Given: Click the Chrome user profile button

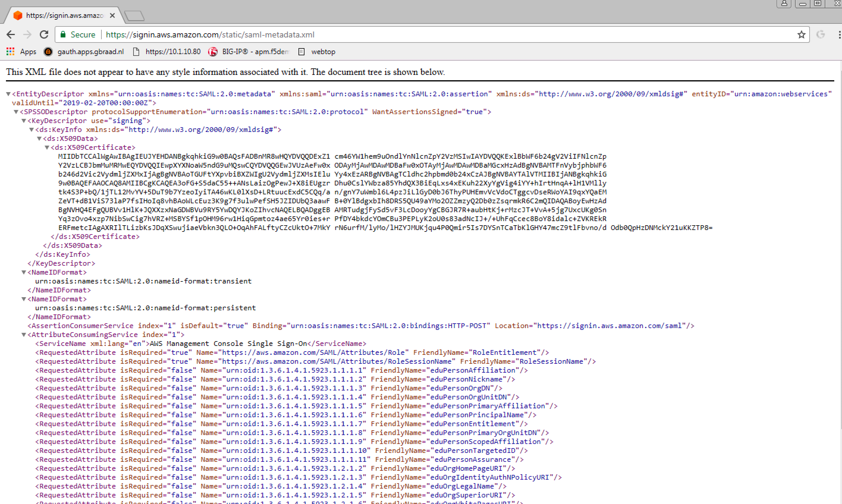Looking at the screenshot, I should click(x=784, y=3).
